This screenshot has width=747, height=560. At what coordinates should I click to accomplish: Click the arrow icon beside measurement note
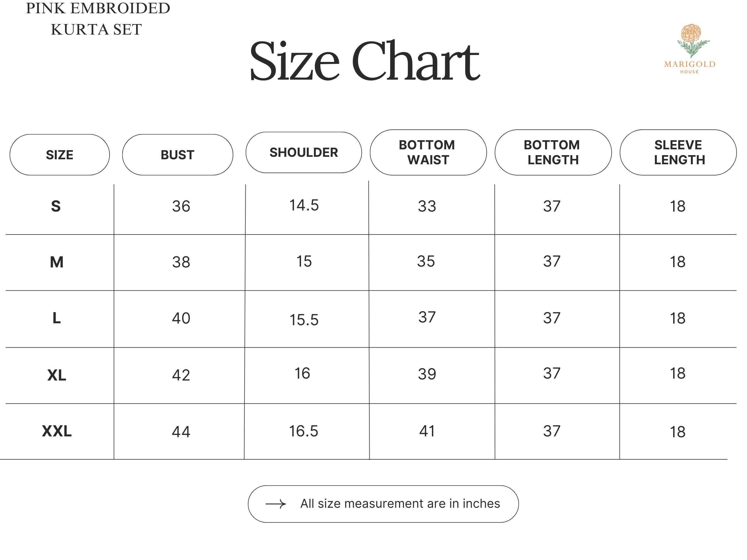click(276, 504)
